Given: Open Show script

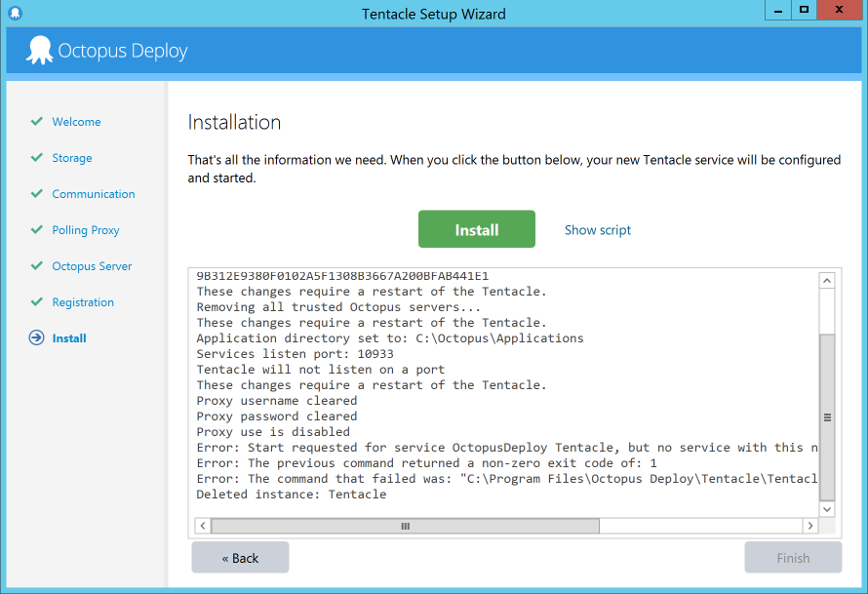Looking at the screenshot, I should [597, 229].
